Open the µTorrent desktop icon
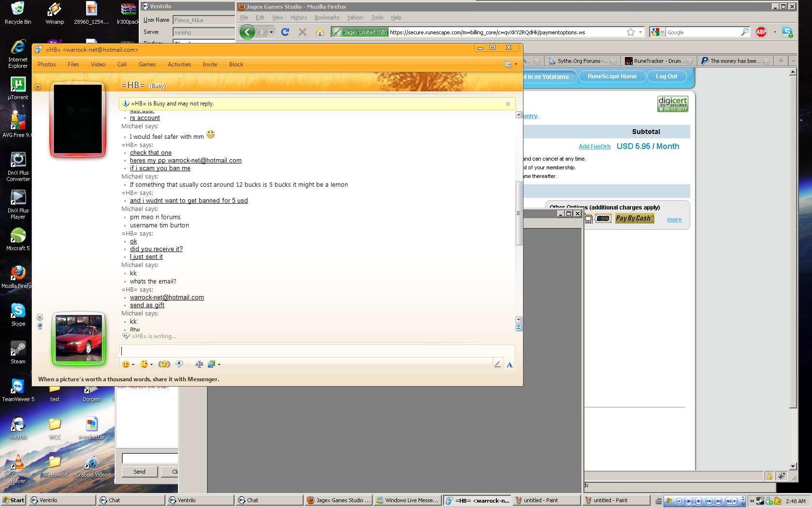 [x=18, y=89]
